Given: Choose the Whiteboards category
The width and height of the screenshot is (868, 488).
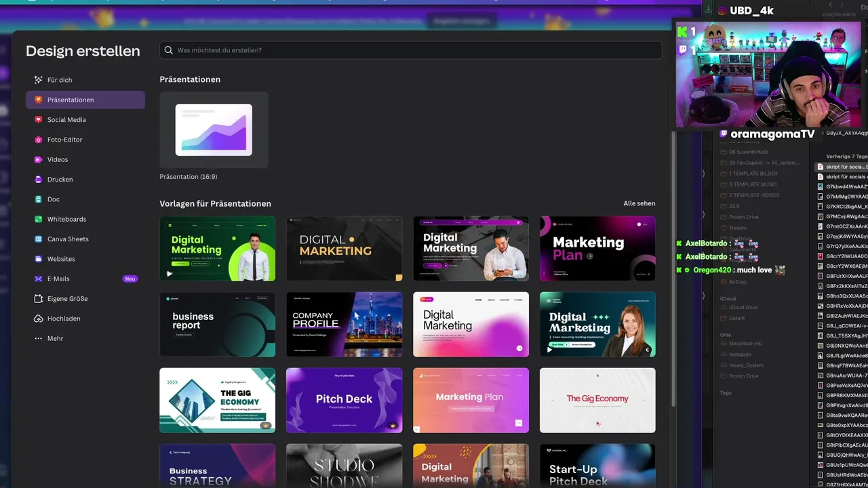Looking at the screenshot, I should [85, 219].
